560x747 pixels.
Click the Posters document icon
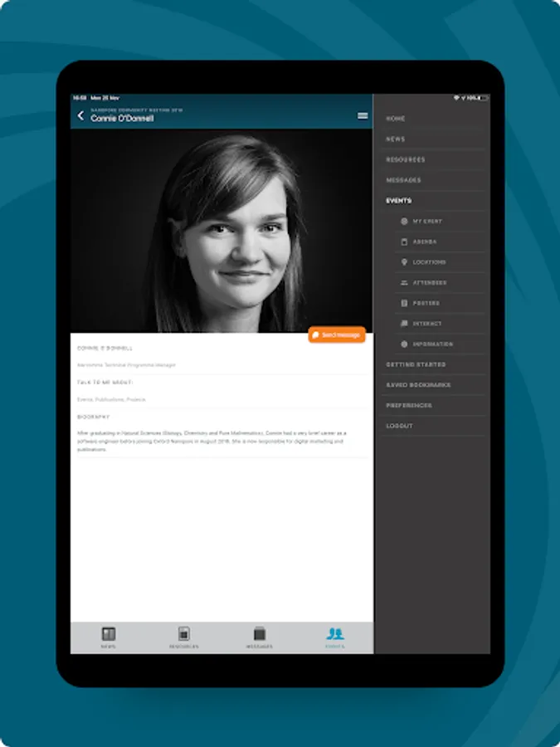coord(404,303)
